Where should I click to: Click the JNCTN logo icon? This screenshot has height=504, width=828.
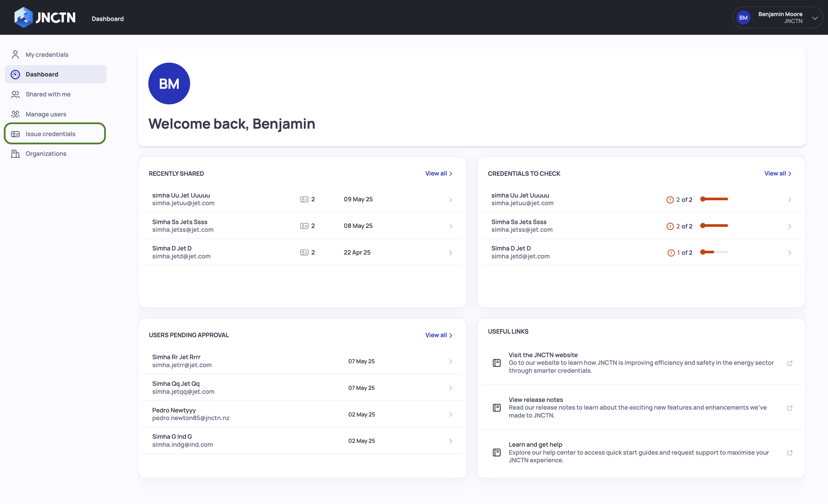[x=24, y=17]
